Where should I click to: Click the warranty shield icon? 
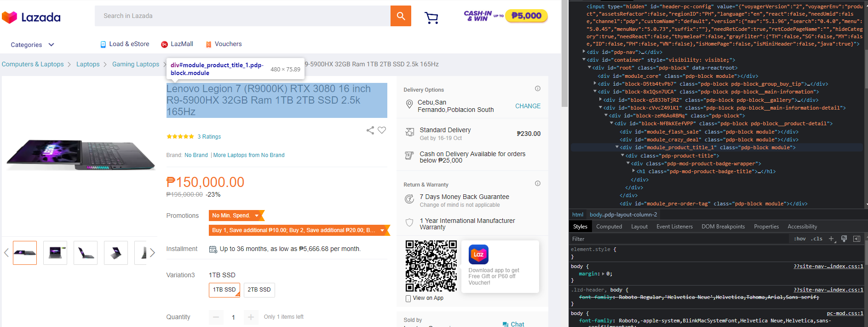click(409, 222)
